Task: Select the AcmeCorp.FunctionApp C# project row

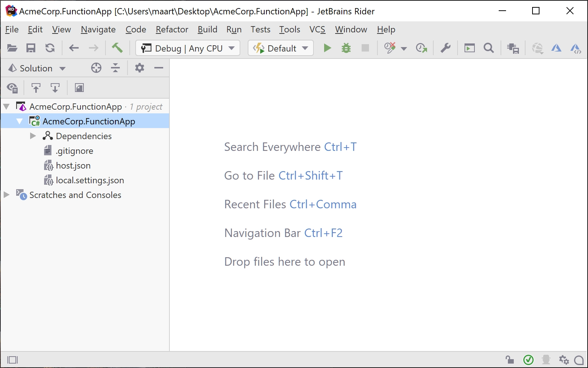Action: tap(85, 121)
